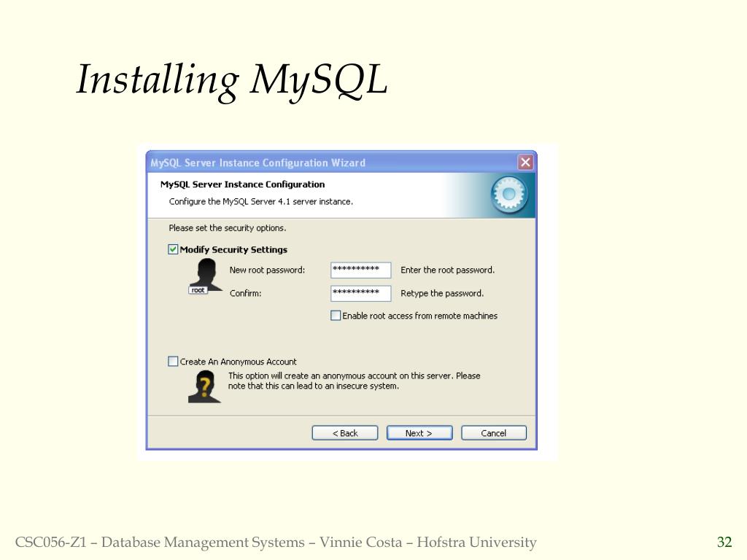Uncheck Modify Security Settings checkbox
This screenshot has width=747, height=560.
173,249
